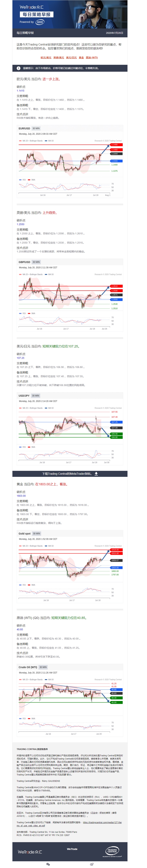Click the date 2020年7月20日 in title bar
Screen dimensions: 147x868
tap(115, 33)
